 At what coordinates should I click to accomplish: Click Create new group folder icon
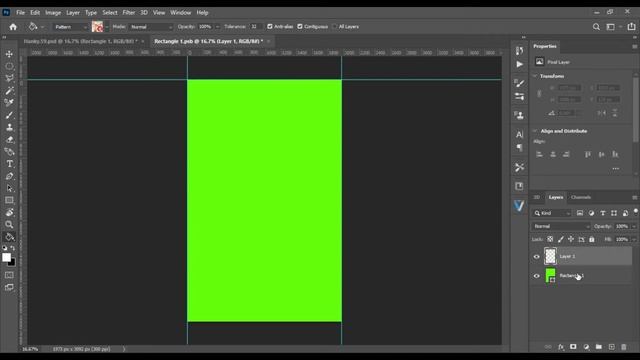click(599, 347)
